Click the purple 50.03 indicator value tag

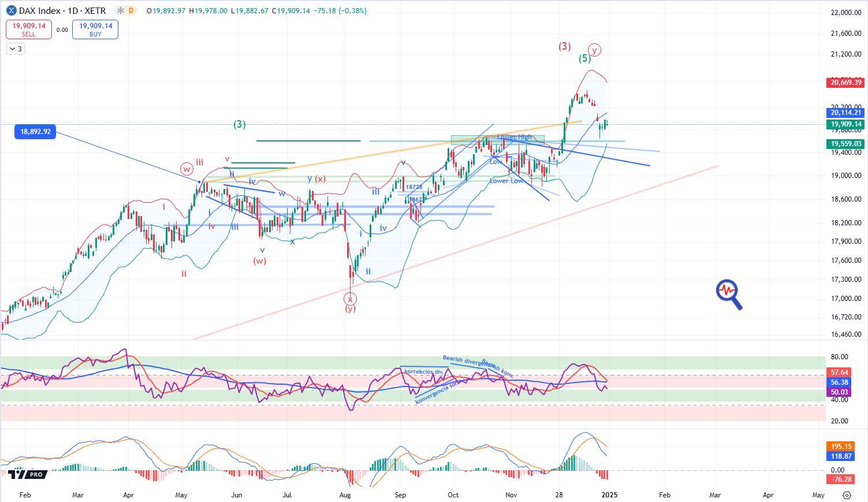(839, 392)
